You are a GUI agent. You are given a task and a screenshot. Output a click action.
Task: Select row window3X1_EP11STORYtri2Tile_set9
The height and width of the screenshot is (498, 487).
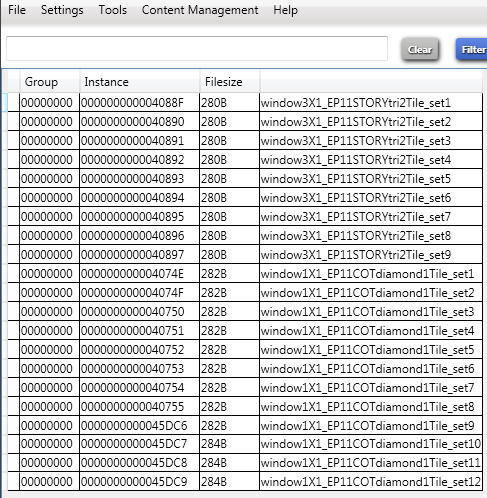(x=245, y=255)
